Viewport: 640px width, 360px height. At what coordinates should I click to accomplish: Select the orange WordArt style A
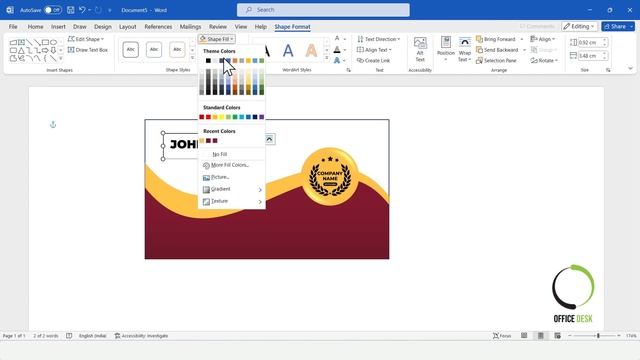[x=311, y=51]
